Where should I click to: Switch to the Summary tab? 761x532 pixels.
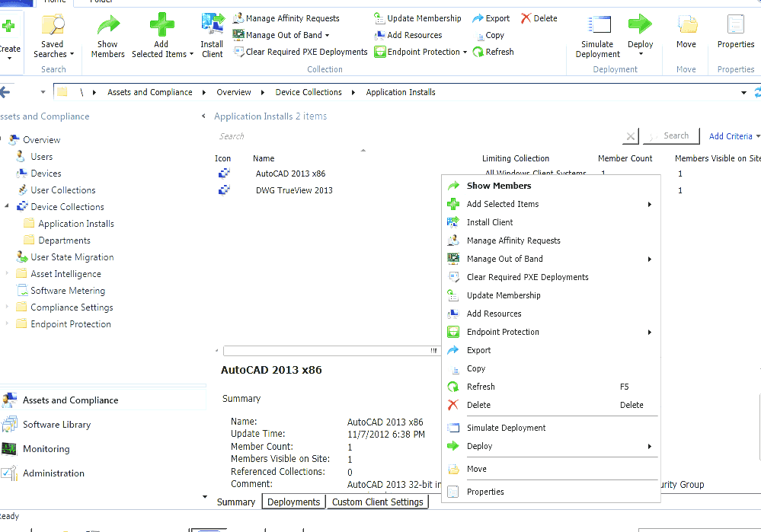(236, 502)
